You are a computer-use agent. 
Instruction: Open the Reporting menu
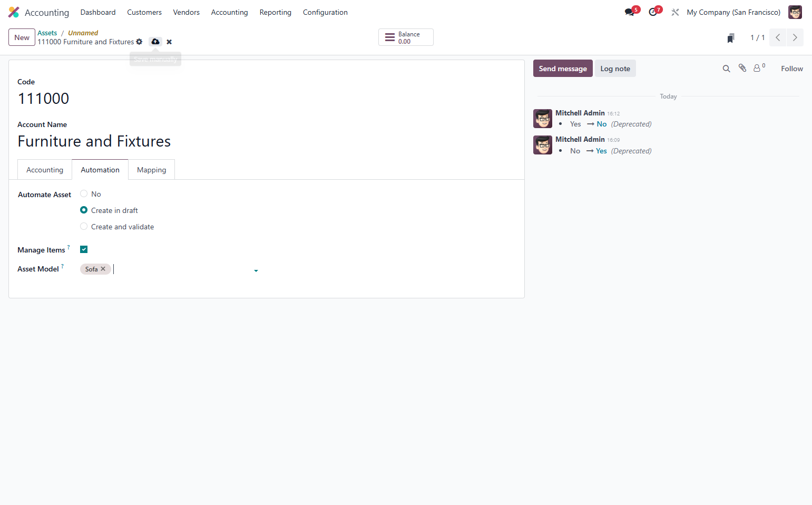(276, 12)
